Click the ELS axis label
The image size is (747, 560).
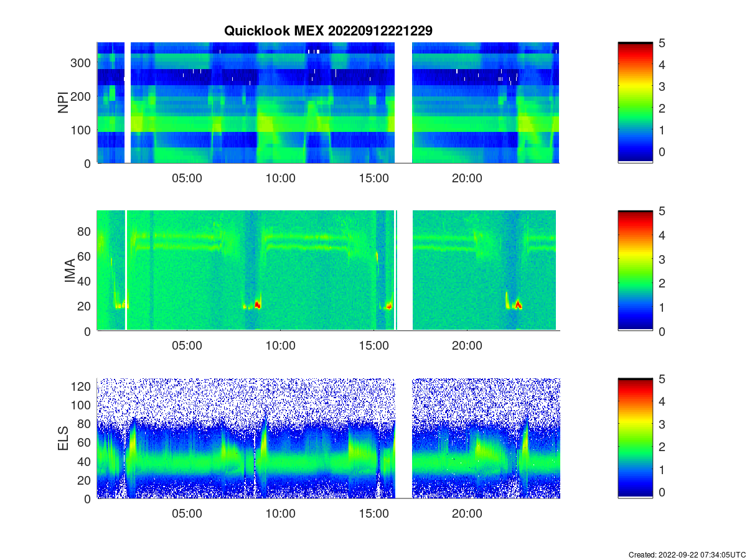[x=63, y=439]
